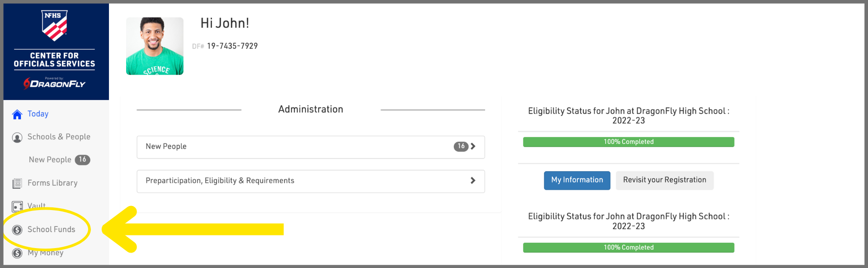Viewport: 868px width, 268px height.
Task: Click the 16 badge beside sidebar New People
Action: click(82, 160)
